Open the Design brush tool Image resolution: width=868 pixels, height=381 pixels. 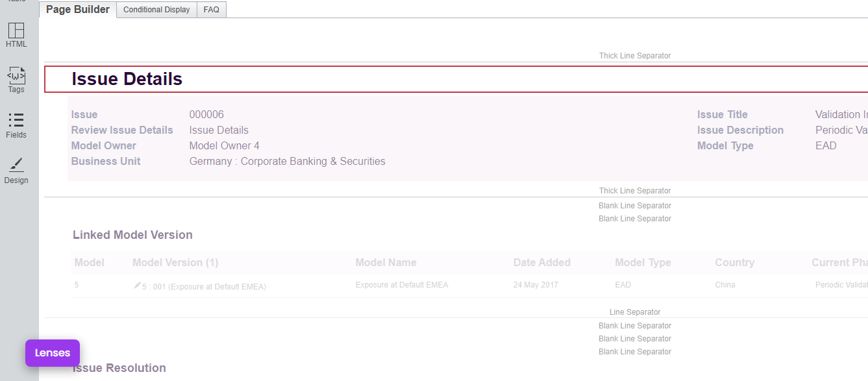[x=16, y=171]
